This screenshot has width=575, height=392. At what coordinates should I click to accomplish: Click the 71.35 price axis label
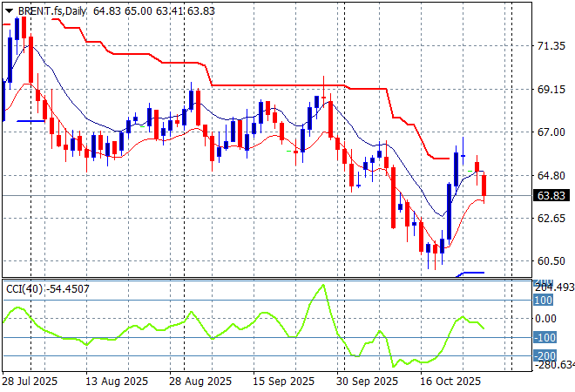coord(551,46)
